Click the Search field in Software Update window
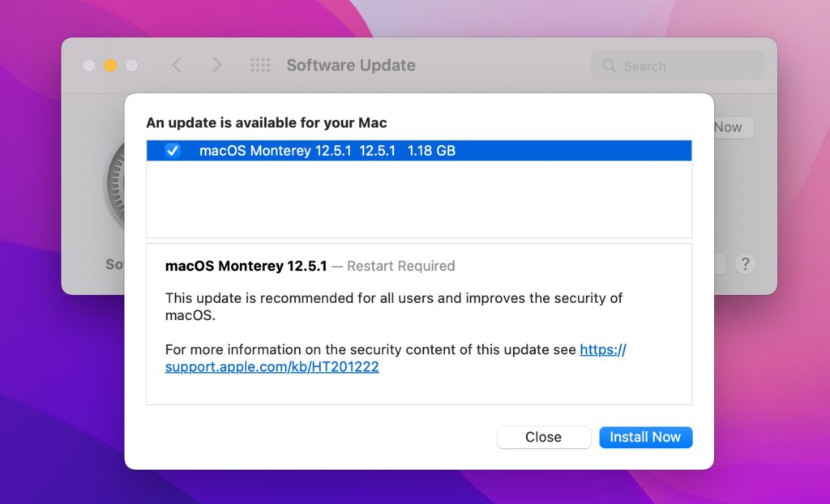This screenshot has width=830, height=504. click(677, 66)
